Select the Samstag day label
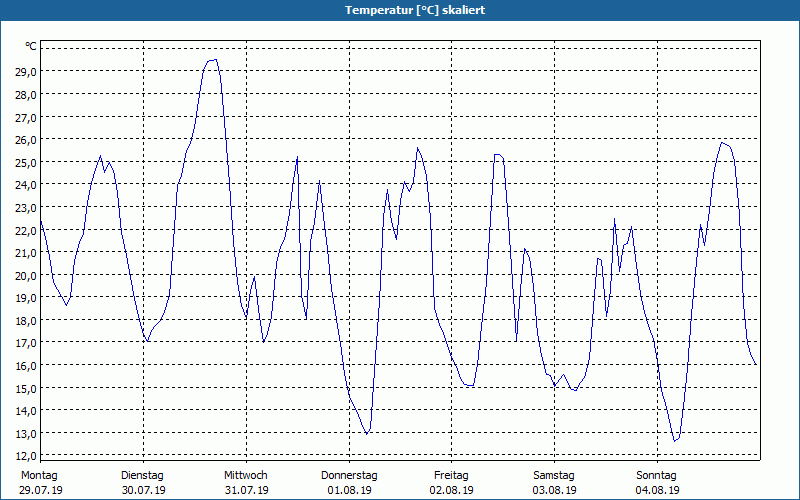Image resolution: width=800 pixels, height=500 pixels. 554,476
